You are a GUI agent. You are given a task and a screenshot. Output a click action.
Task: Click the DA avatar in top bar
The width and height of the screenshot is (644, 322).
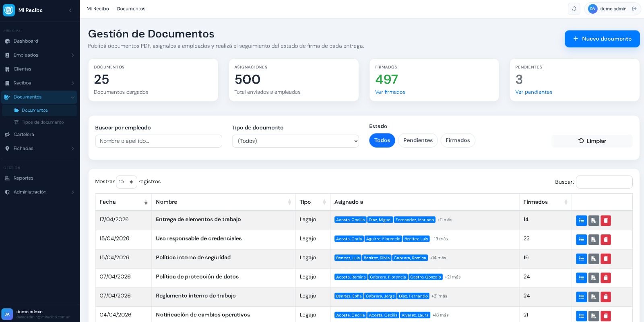point(592,9)
